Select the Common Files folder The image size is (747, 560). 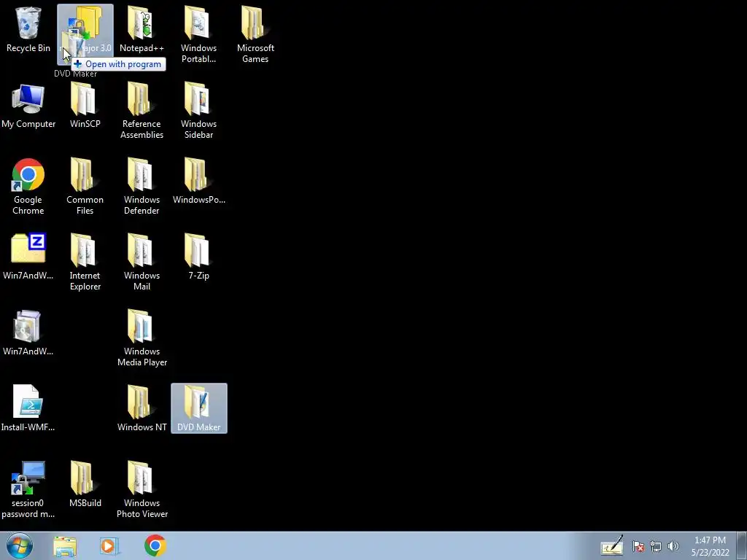pyautogui.click(x=85, y=187)
